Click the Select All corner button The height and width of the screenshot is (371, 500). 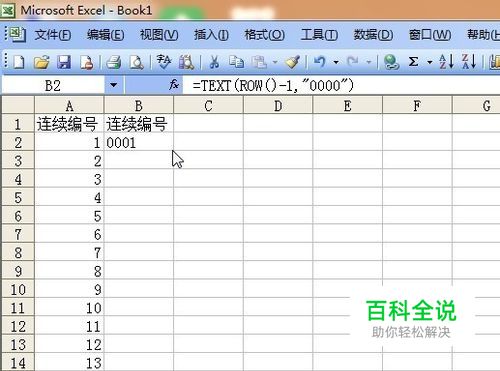point(18,105)
